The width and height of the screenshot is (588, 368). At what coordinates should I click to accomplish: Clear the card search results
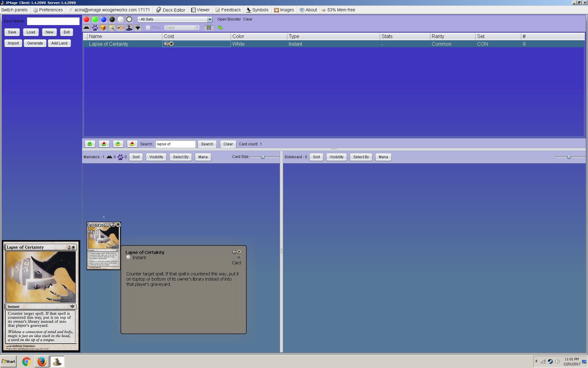point(228,144)
